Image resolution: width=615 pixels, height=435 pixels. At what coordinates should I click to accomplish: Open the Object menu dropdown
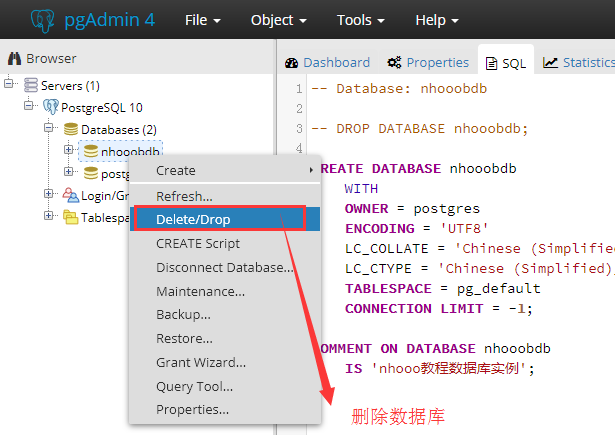(x=278, y=20)
